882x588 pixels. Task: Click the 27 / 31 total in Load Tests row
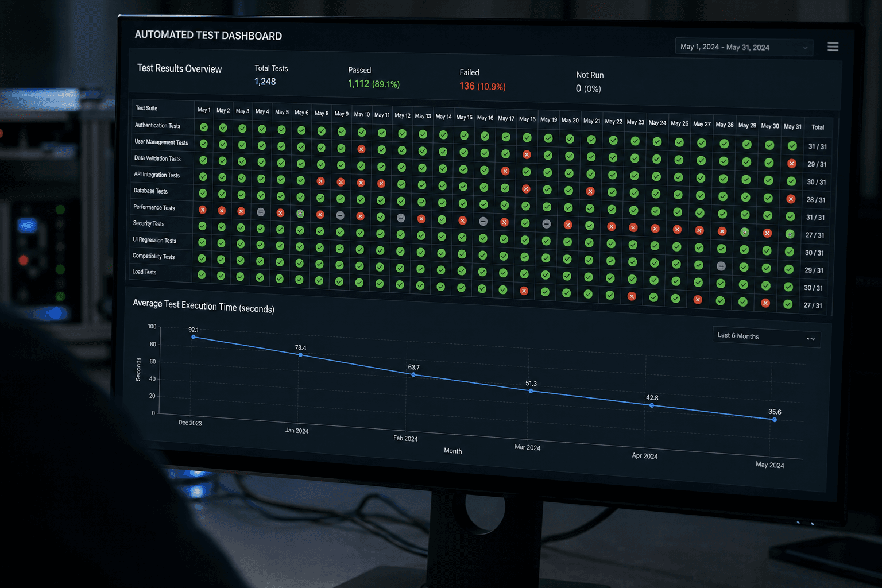tap(813, 305)
